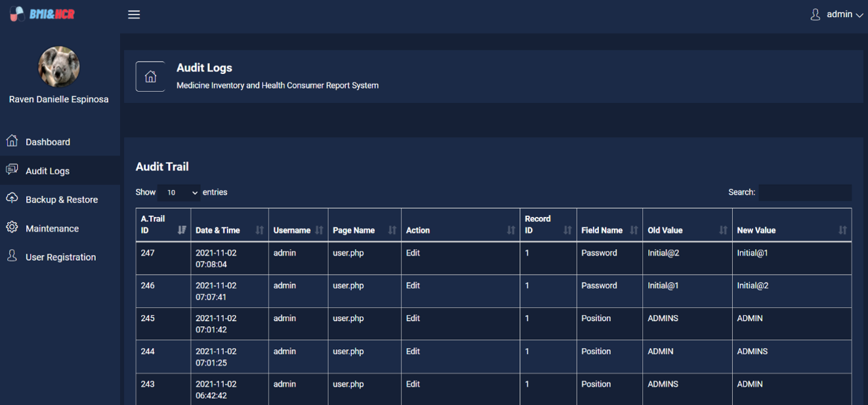Screen dimensions: 868x405
Task: Open the show entries dropdown
Action: (x=178, y=193)
